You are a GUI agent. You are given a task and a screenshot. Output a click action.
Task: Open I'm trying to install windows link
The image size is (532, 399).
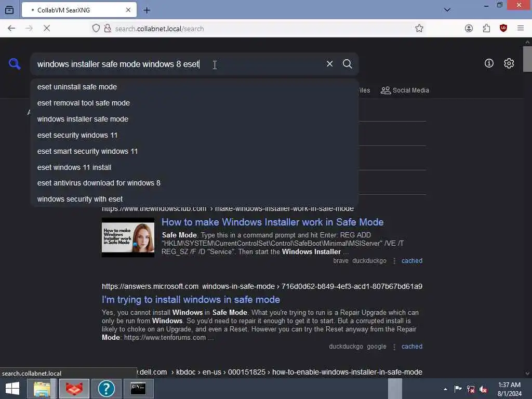(191, 300)
